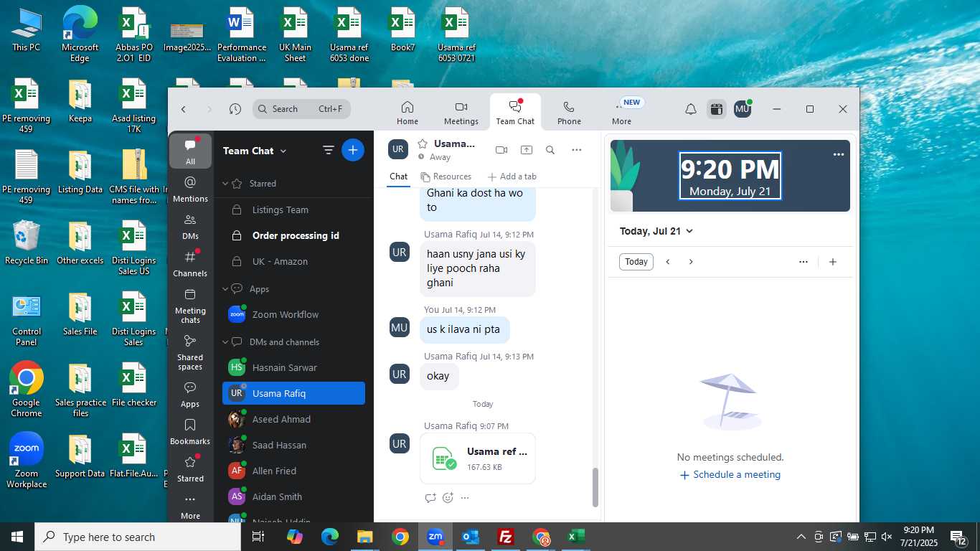Switch to the Home tab

coord(407,113)
